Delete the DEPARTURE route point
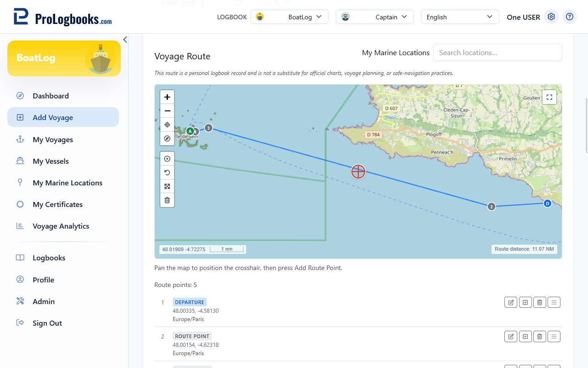This screenshot has width=588, height=368. pyautogui.click(x=540, y=302)
